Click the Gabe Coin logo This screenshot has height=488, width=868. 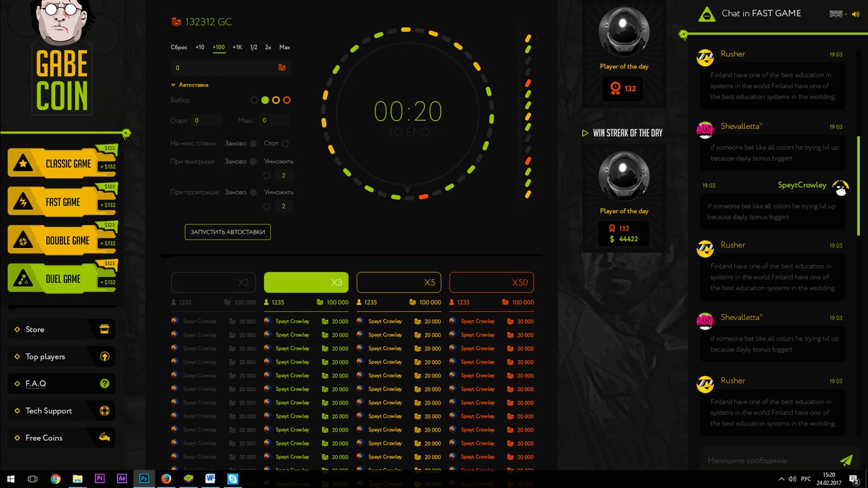(x=62, y=58)
